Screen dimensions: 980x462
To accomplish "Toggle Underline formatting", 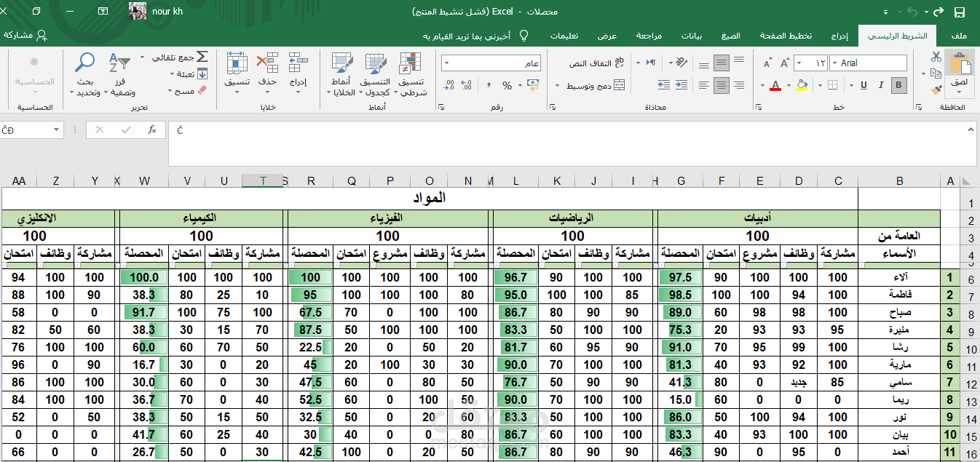I will tap(862, 86).
